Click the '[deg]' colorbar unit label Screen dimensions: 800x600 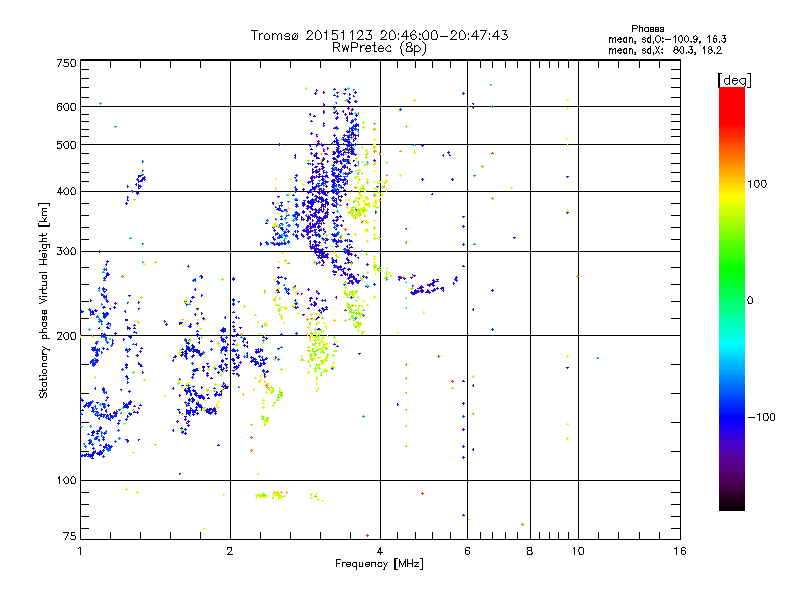[734, 80]
